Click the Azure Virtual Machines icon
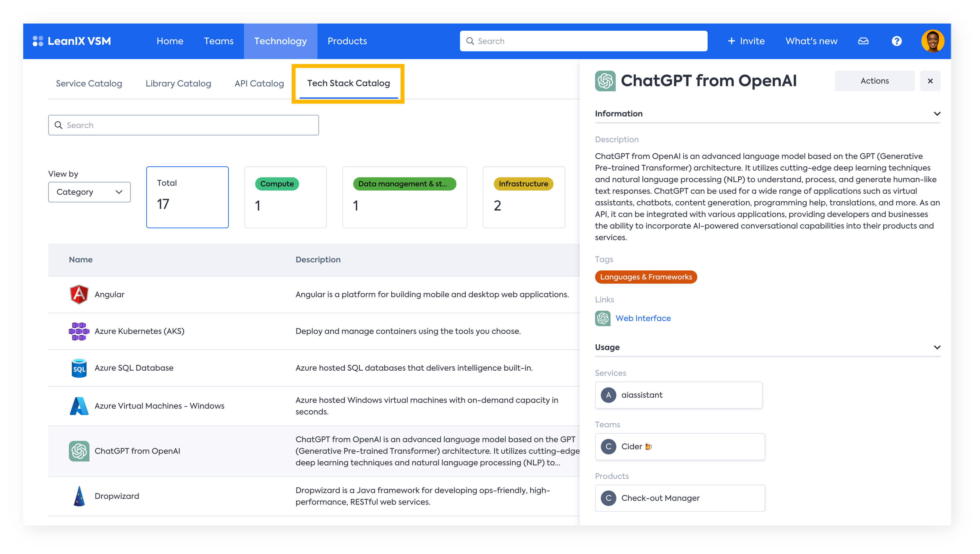Screen dimensions: 980x554 [x=79, y=406]
